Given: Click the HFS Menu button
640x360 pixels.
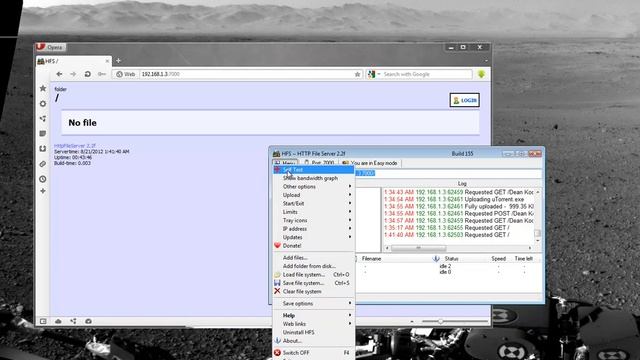Looking at the screenshot, I should [285, 163].
